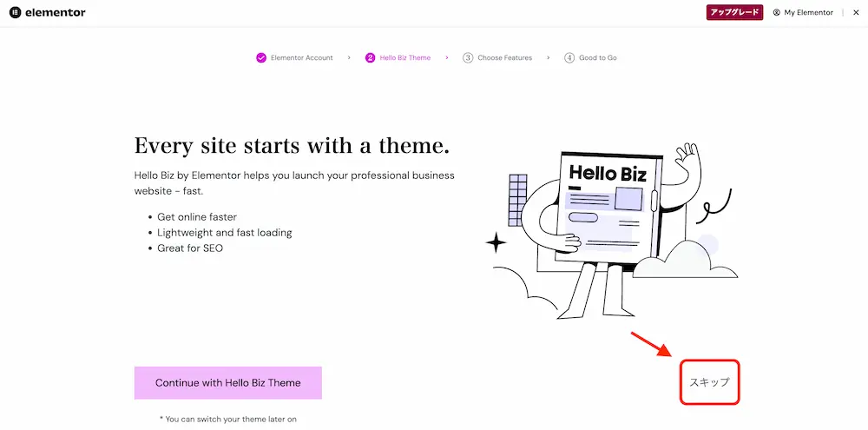The image size is (868, 430).
Task: Click the completed checkmark icon for Elementor Account
Action: [x=261, y=57]
